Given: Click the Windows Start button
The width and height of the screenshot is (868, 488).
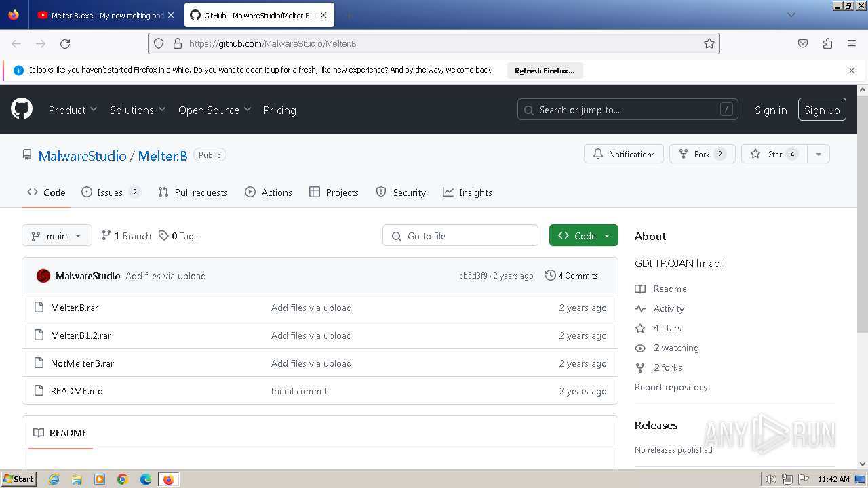Looking at the screenshot, I should [18, 479].
